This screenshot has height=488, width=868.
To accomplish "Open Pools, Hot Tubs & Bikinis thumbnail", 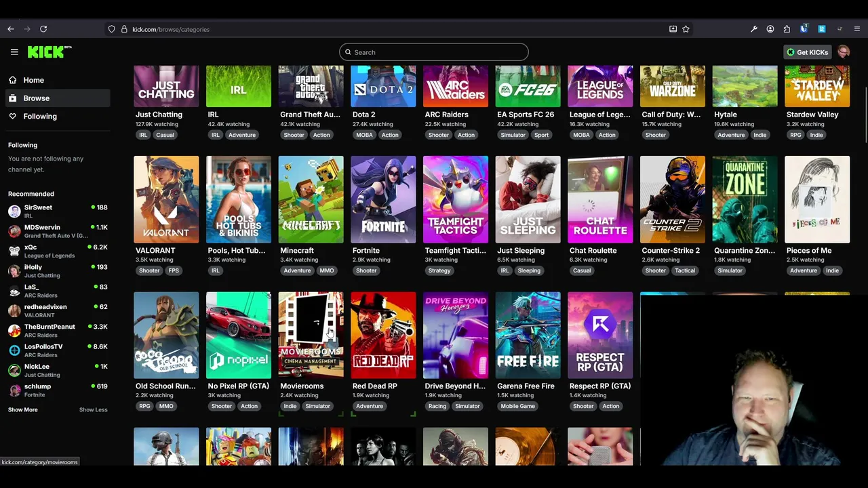I will (x=239, y=199).
